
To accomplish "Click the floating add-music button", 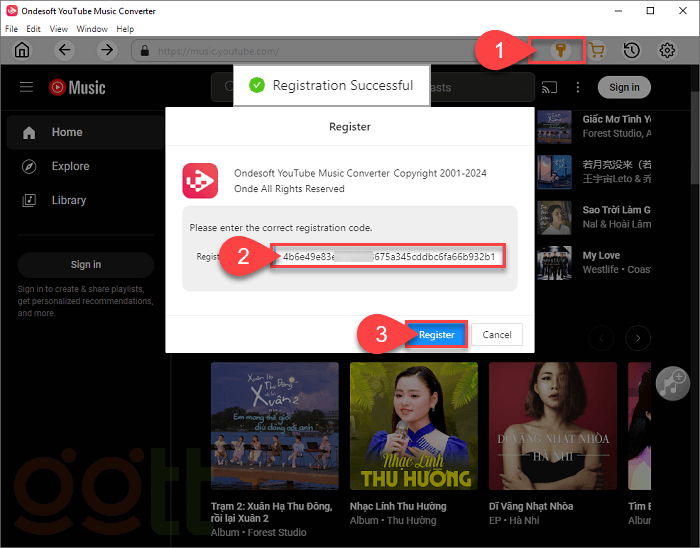I will (x=671, y=381).
